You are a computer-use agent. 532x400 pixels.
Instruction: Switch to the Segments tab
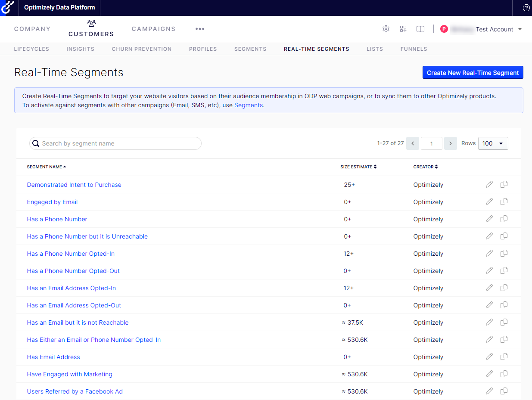[x=250, y=49]
